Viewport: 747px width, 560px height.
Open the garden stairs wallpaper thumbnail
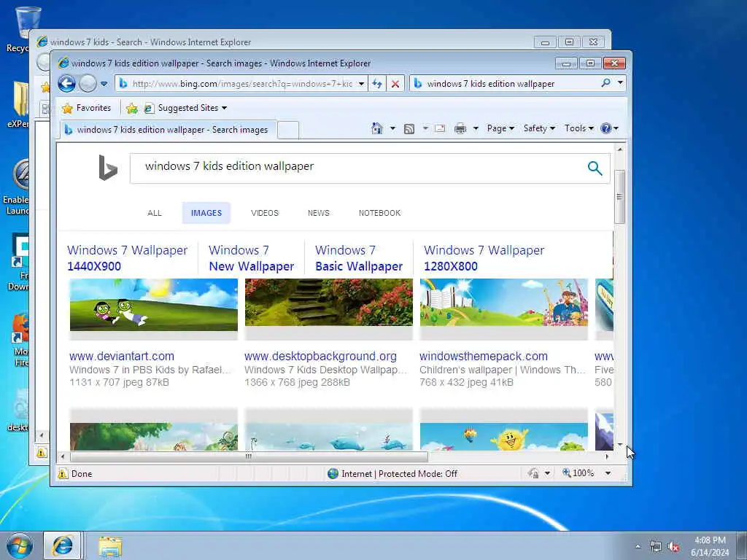pos(329,303)
